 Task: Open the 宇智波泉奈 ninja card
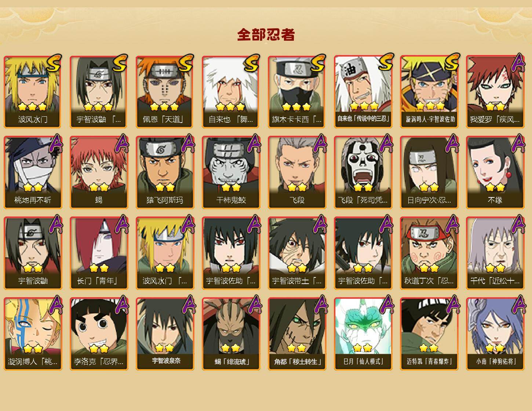tap(165, 334)
